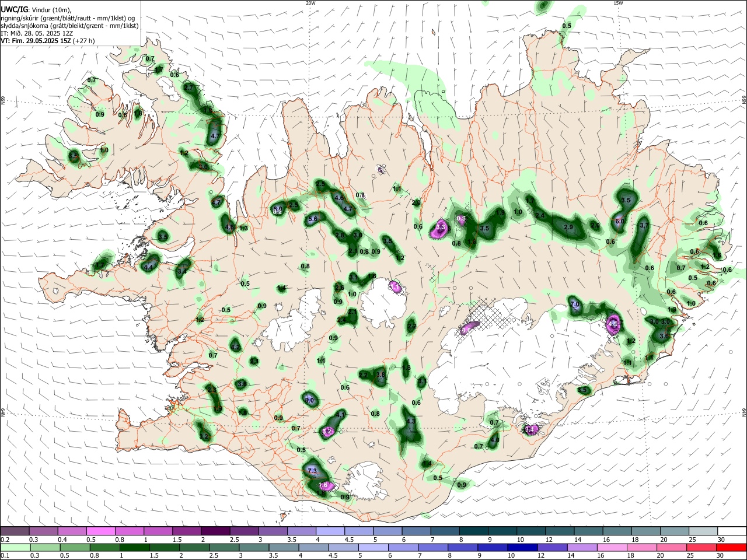Click the '5.6' precipitation value on the map
Screen dimensions: 747x560
click(312, 219)
